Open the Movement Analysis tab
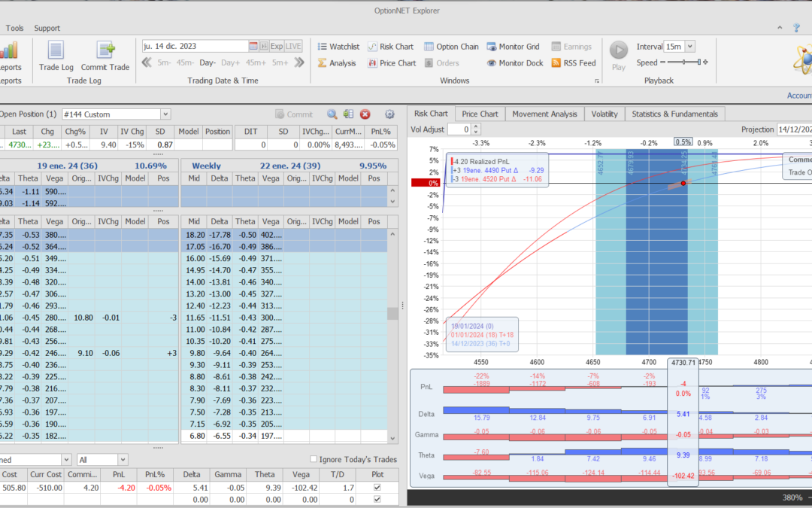Image resolution: width=812 pixels, height=508 pixels. click(545, 114)
